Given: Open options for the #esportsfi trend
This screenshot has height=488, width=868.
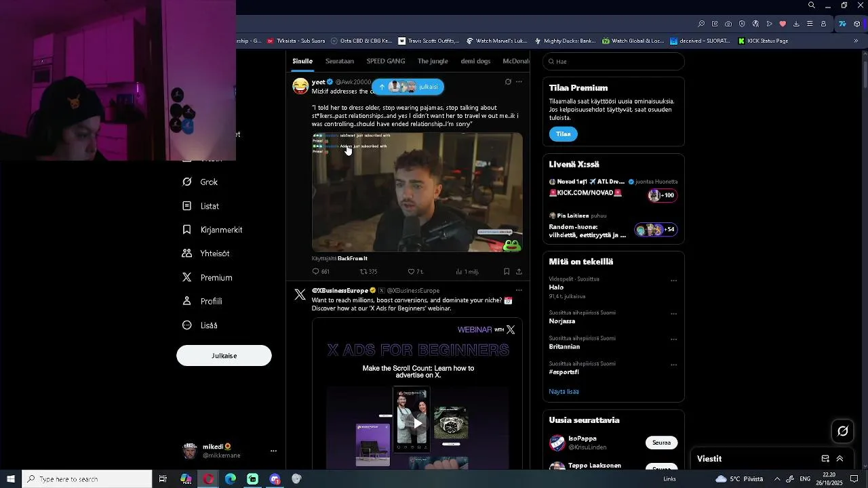Looking at the screenshot, I should [x=674, y=365].
